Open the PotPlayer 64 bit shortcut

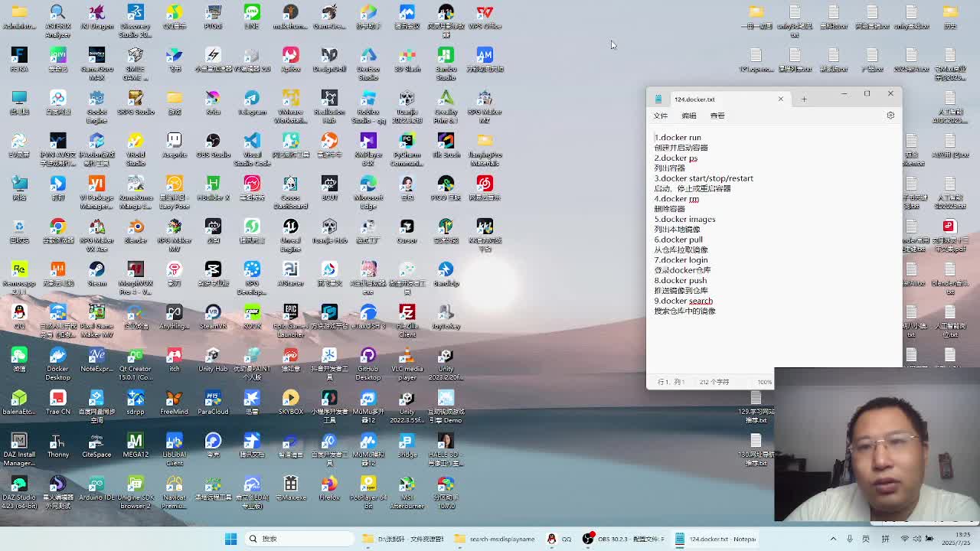tap(368, 492)
